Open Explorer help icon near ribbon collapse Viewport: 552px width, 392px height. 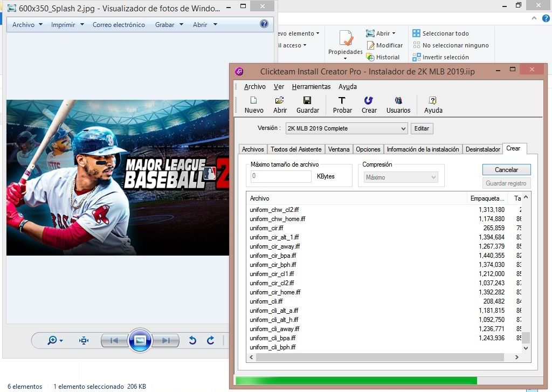point(546,18)
